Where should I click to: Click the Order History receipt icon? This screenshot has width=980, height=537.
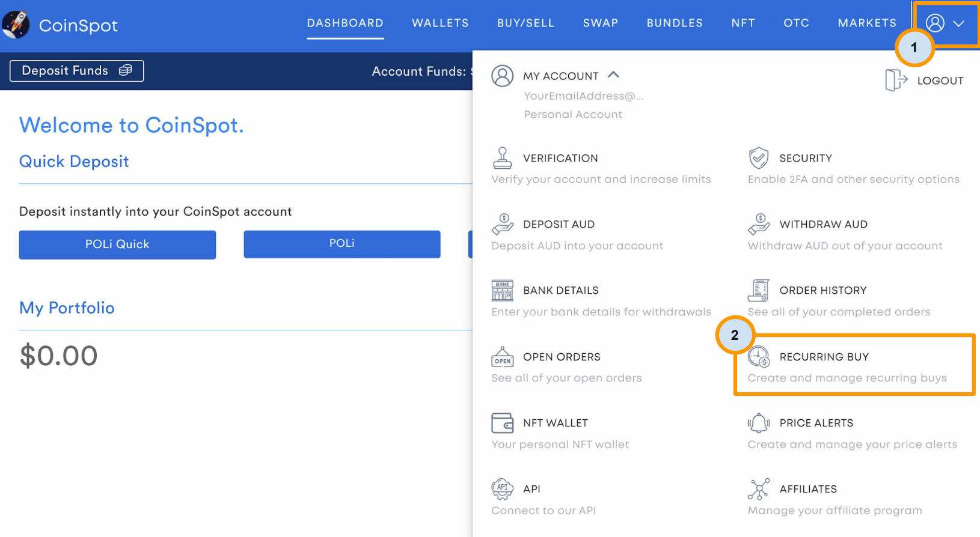tap(758, 290)
